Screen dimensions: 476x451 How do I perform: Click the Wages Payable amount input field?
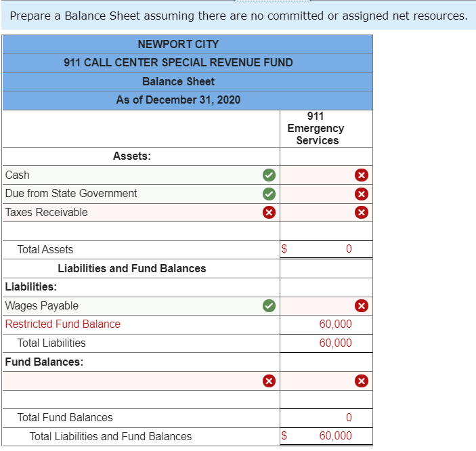tap(326, 306)
